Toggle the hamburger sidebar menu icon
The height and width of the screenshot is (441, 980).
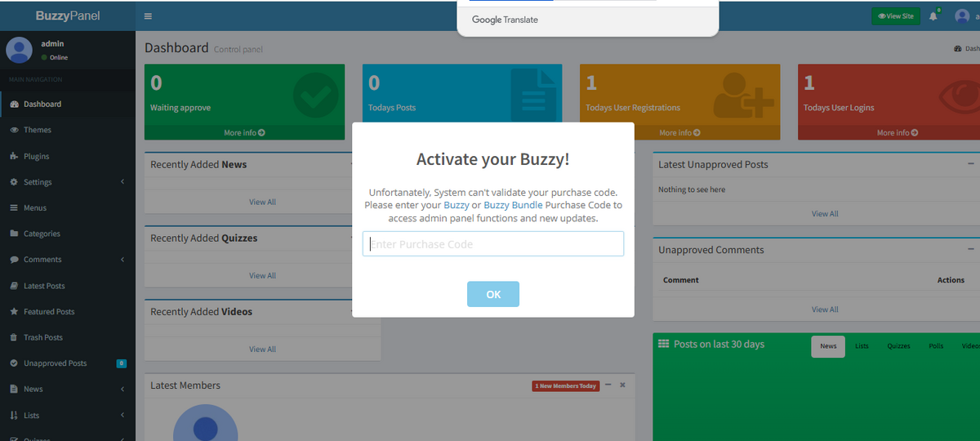pos(148,16)
